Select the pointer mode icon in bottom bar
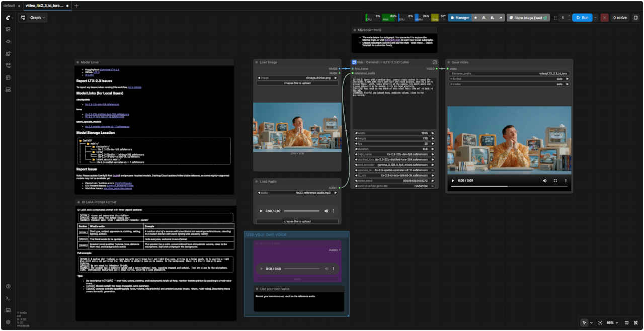Screen dimensions: 644x331 [x=584, y=322]
